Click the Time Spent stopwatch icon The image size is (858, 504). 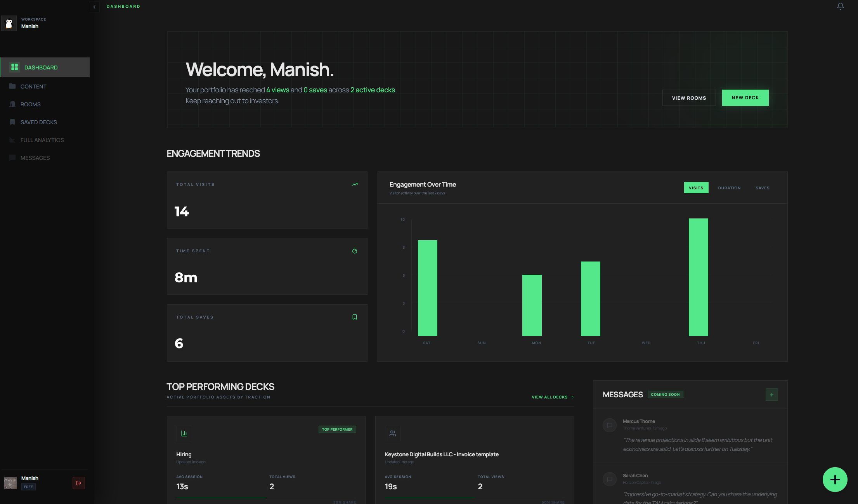(355, 251)
